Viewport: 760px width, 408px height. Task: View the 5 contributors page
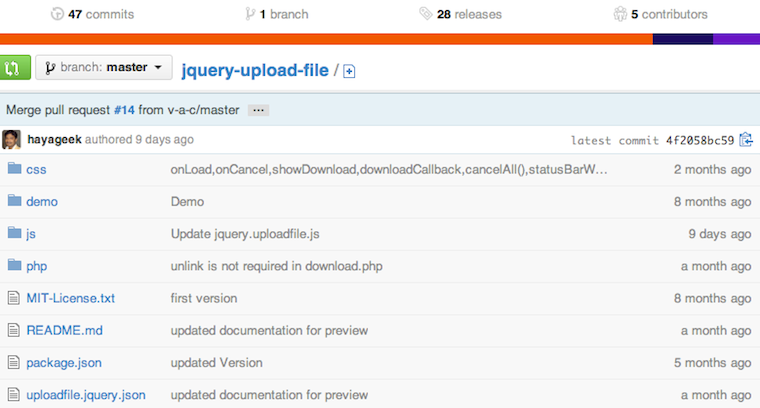(x=669, y=14)
